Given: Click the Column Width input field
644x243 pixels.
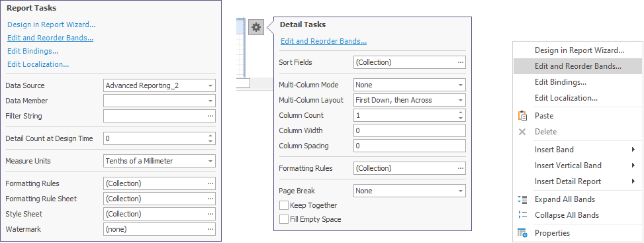Looking at the screenshot, I should point(410,130).
